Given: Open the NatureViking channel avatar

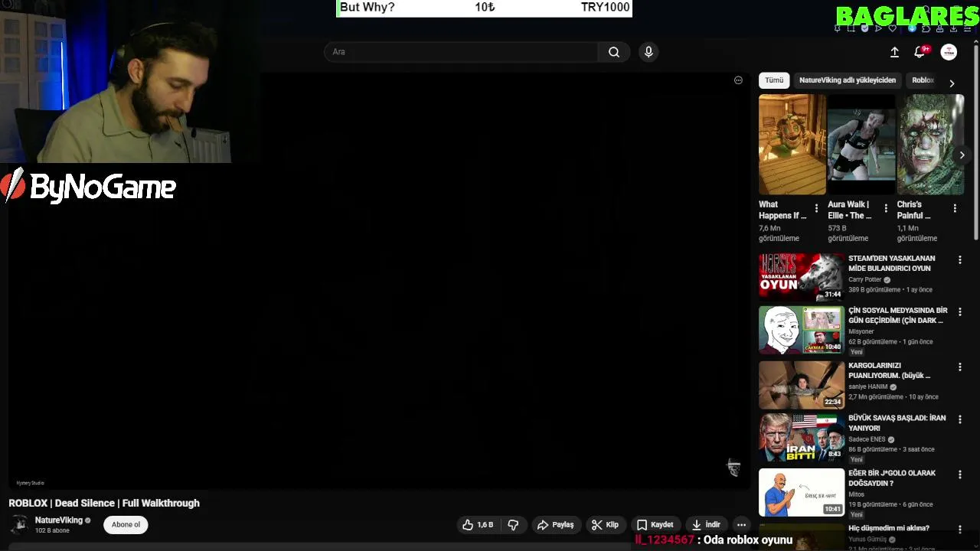Looking at the screenshot, I should pos(20,525).
